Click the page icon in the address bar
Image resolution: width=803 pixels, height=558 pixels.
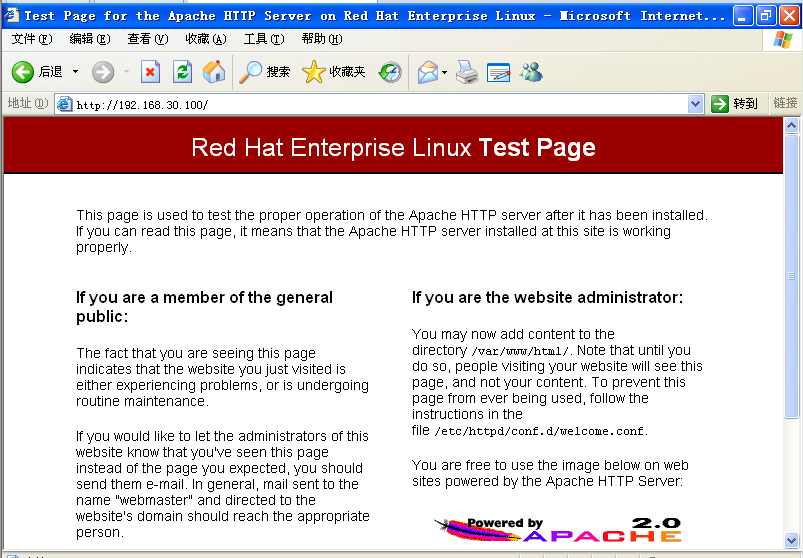click(x=65, y=104)
